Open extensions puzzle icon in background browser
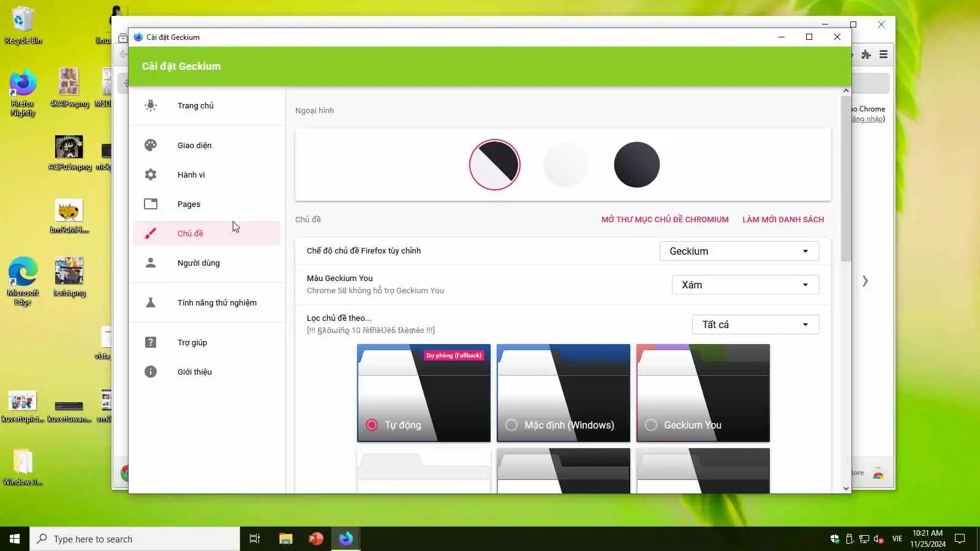 [x=866, y=54]
